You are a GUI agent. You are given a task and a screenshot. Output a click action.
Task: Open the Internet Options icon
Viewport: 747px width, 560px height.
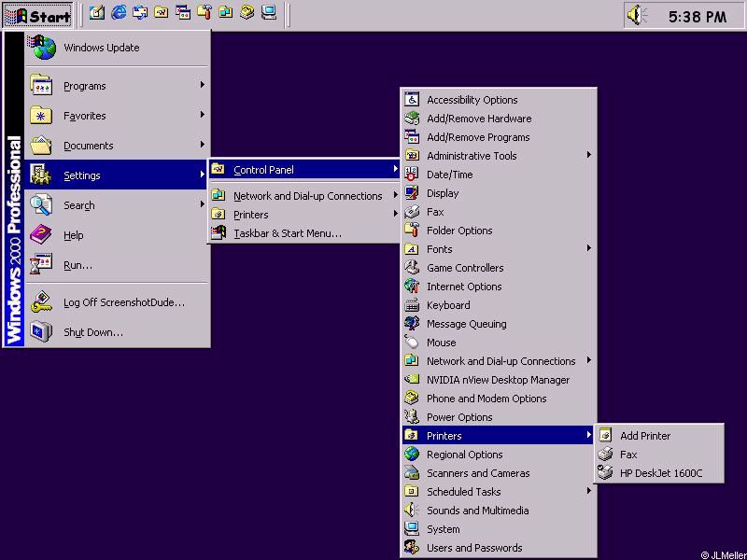[x=412, y=287]
